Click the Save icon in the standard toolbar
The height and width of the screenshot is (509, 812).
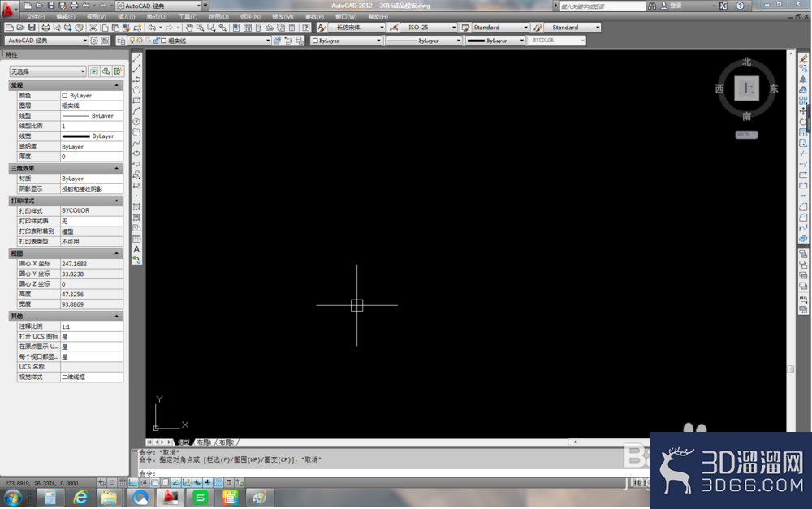point(32,28)
